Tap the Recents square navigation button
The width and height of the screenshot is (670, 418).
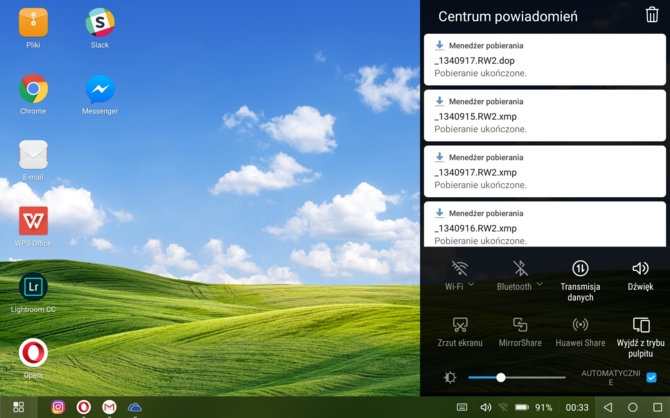pos(658,407)
